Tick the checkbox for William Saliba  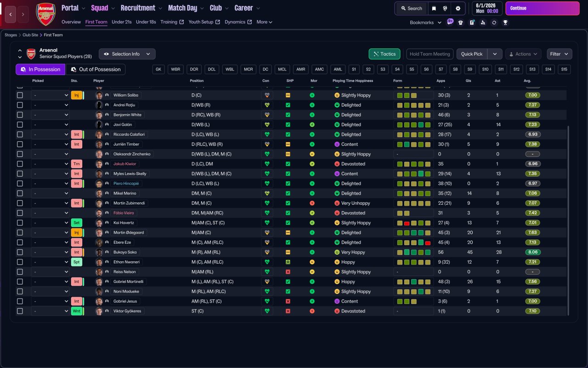click(20, 95)
